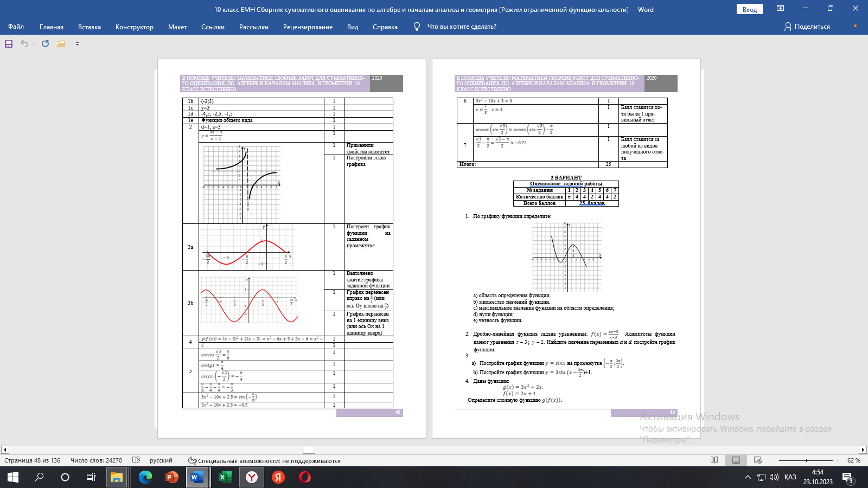868x488 pixels.
Task: Switch to the Главная ribbon tab
Action: pos(52,27)
